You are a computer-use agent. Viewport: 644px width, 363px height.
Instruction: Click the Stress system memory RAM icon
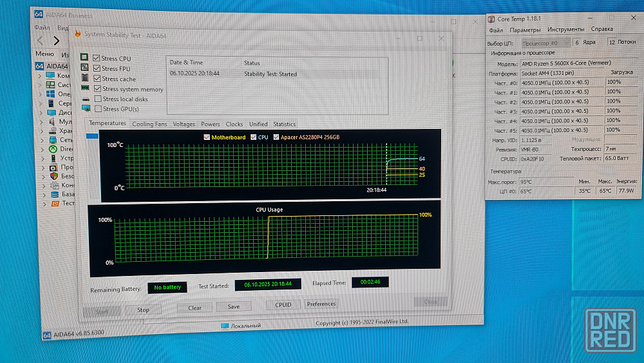tap(84, 88)
